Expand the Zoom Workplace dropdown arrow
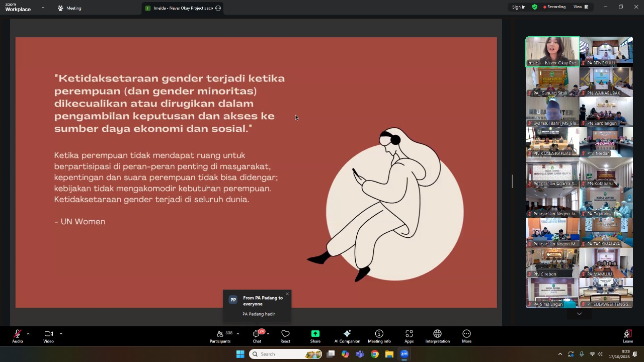The image size is (644, 362). 43,8
